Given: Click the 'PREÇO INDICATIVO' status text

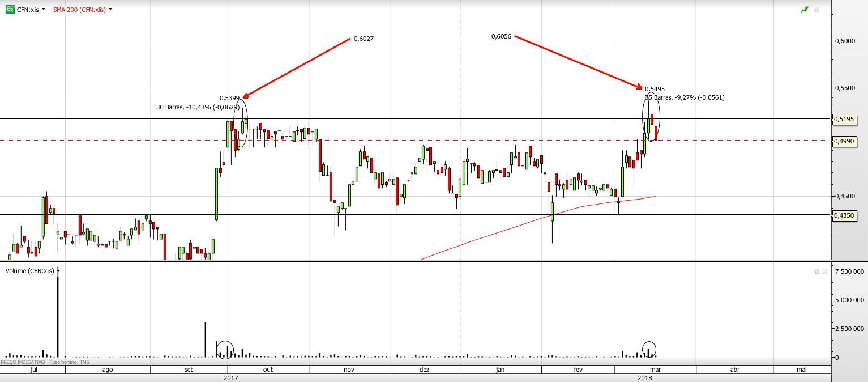Looking at the screenshot, I should (23, 362).
